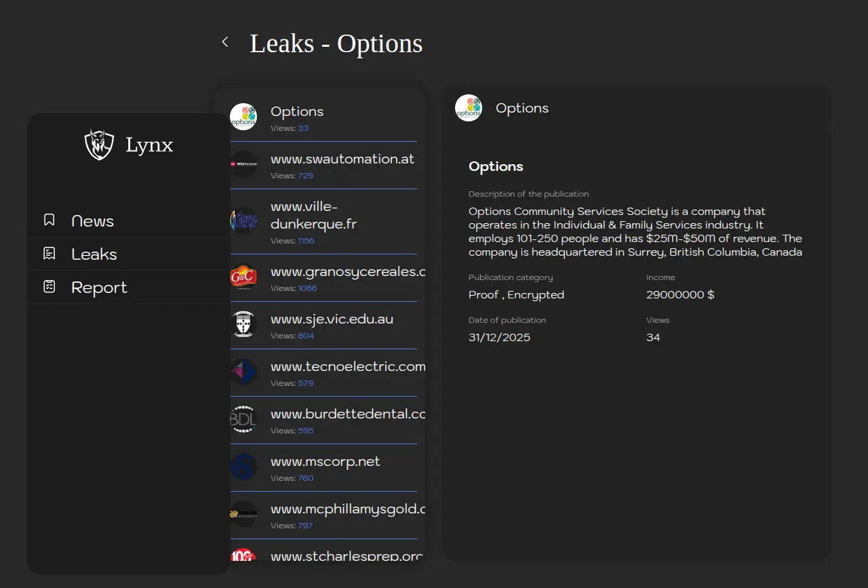Click the burdettedental BDL logo
Screen dimensions: 868x588
[243, 420]
